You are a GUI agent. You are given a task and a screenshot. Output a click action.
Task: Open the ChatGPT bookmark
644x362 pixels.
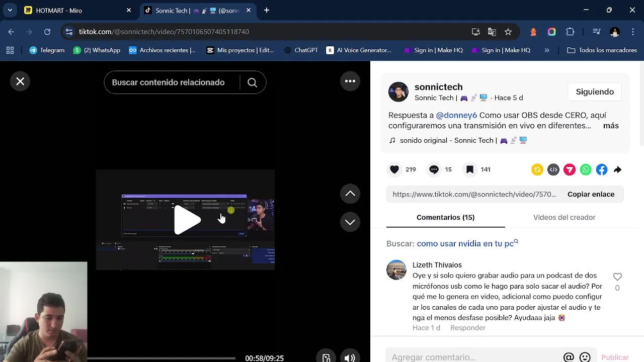(301, 50)
